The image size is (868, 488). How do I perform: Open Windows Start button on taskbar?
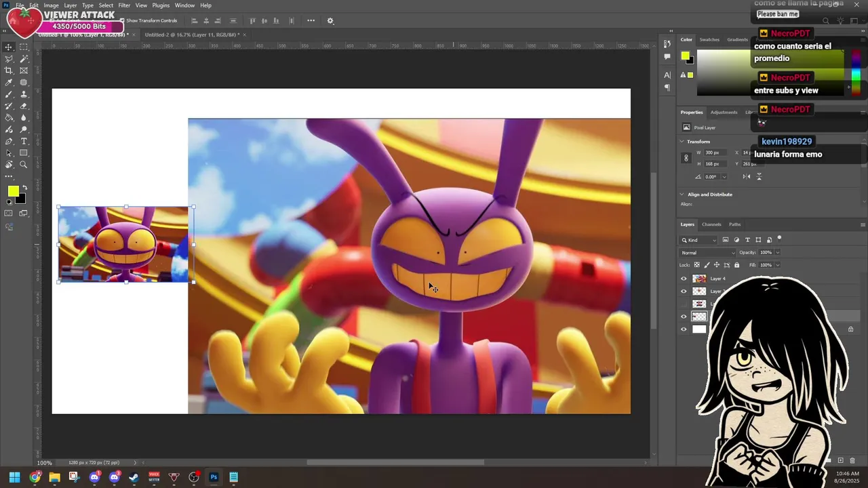click(x=14, y=477)
